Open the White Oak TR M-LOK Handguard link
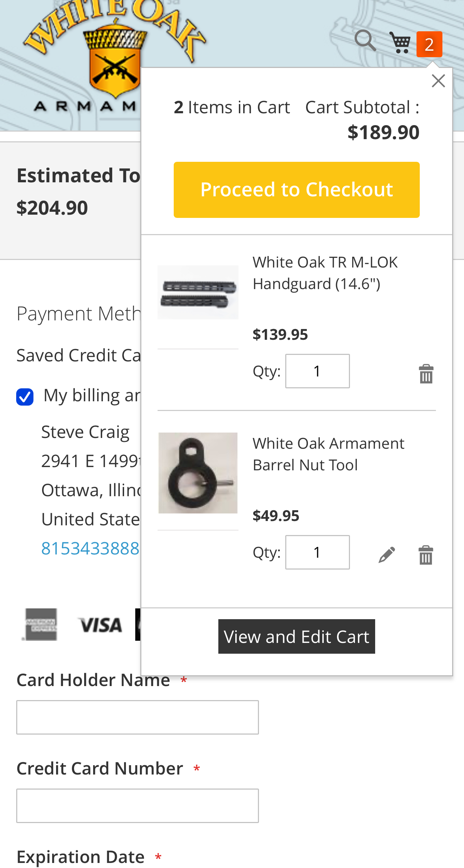Image resolution: width=464 pixels, height=868 pixels. coord(325,273)
